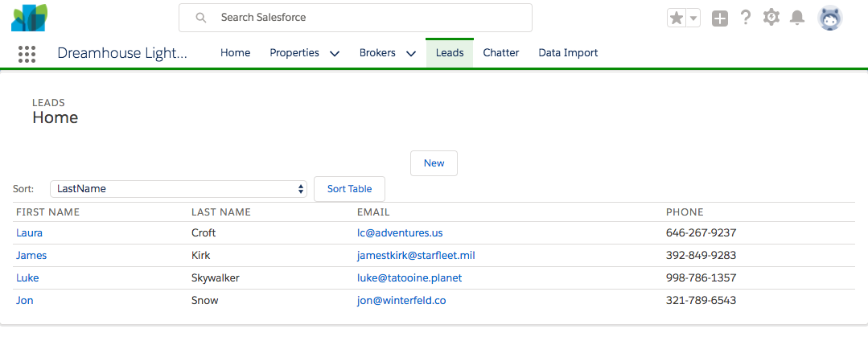The height and width of the screenshot is (337, 868).
Task: Select phone number 646-267-9237
Action: [x=701, y=233]
